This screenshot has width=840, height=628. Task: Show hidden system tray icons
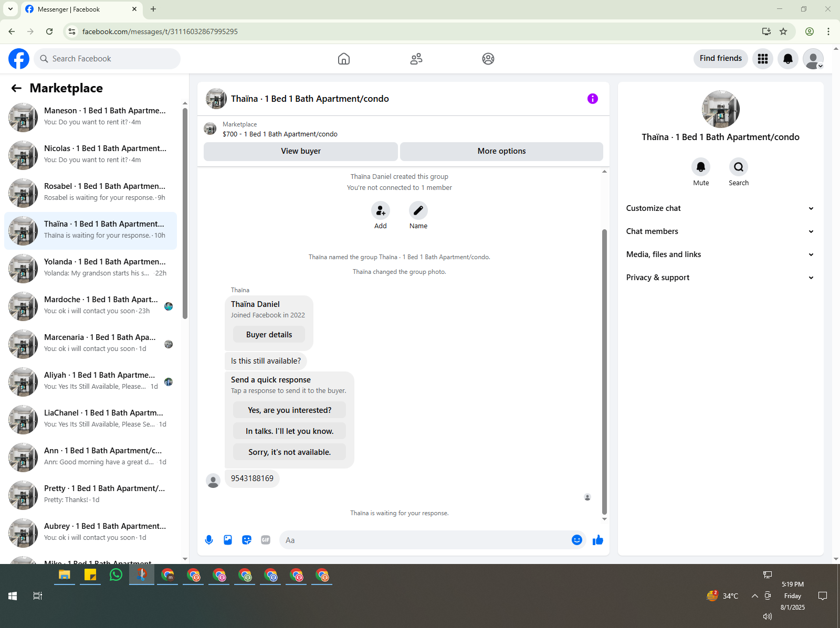click(x=754, y=596)
